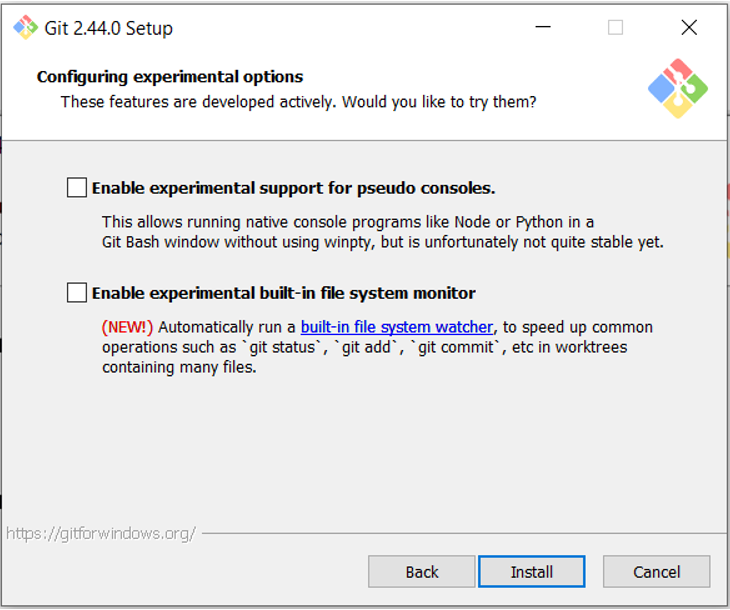The width and height of the screenshot is (730, 610).
Task: Click the red '(NEW!)' tag
Action: (128, 327)
